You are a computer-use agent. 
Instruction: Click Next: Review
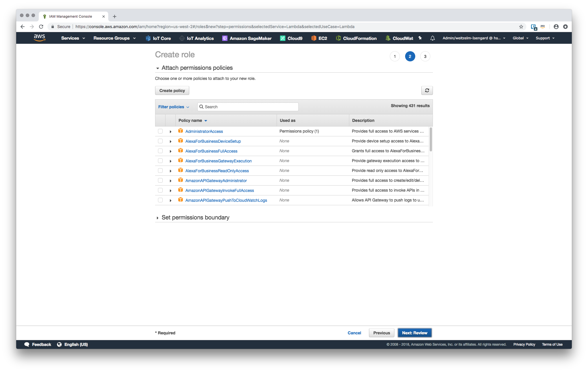[414, 333]
